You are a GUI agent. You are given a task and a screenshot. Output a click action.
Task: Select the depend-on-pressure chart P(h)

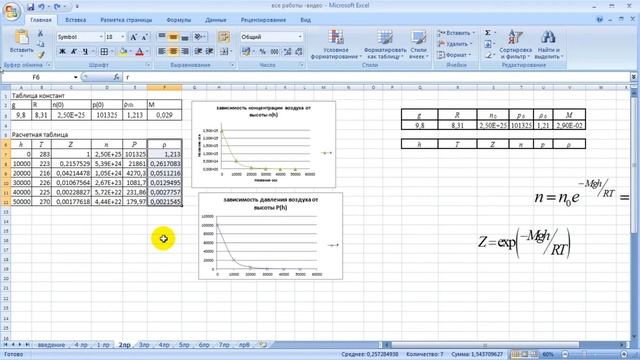coord(271,236)
